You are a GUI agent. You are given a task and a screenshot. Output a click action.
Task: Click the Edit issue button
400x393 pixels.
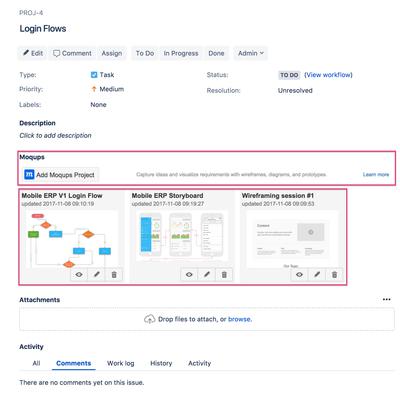(x=33, y=53)
